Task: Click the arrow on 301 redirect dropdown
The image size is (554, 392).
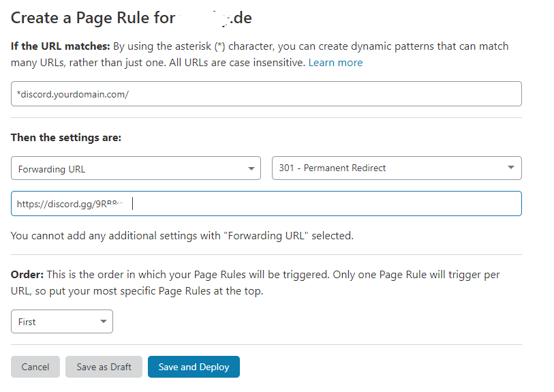Action: pyautogui.click(x=511, y=168)
